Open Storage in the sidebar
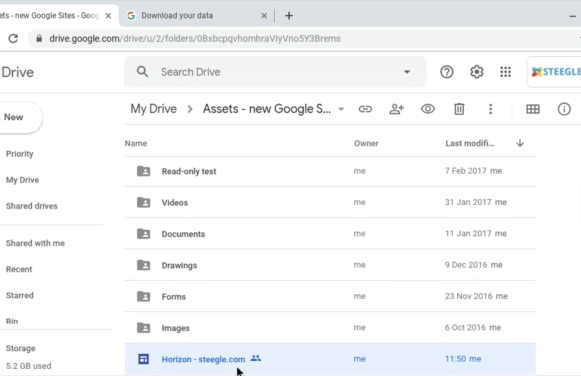Image resolution: width=581 pixels, height=376 pixels. click(x=20, y=348)
